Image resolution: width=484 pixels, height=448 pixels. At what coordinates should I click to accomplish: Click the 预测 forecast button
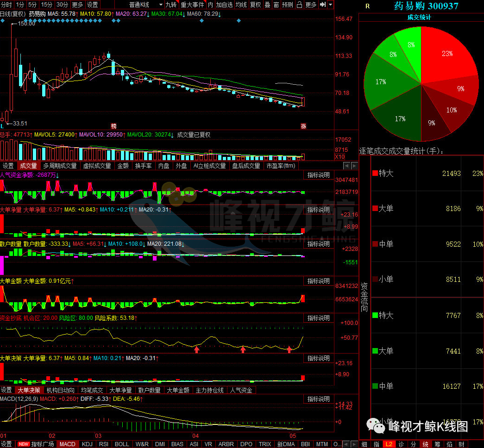coord(288,5)
